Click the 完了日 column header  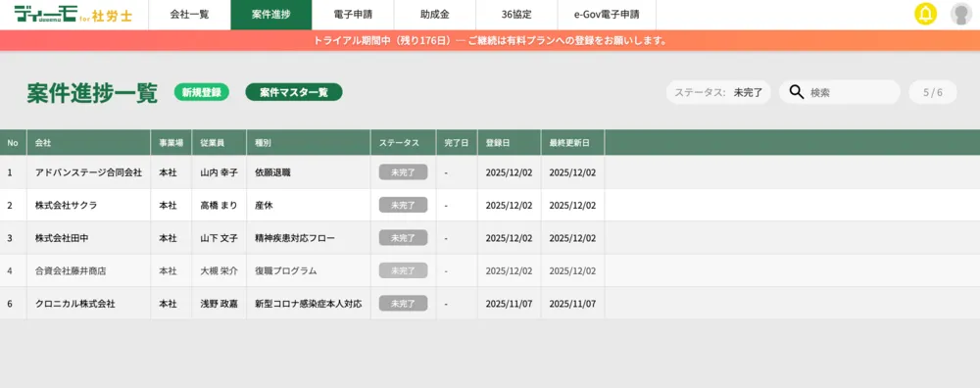(457, 143)
